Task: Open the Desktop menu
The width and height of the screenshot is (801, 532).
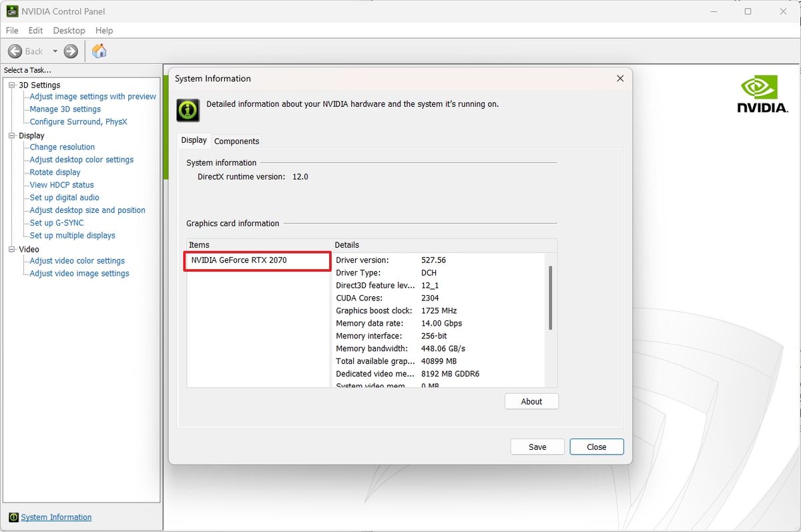Action: coord(69,30)
